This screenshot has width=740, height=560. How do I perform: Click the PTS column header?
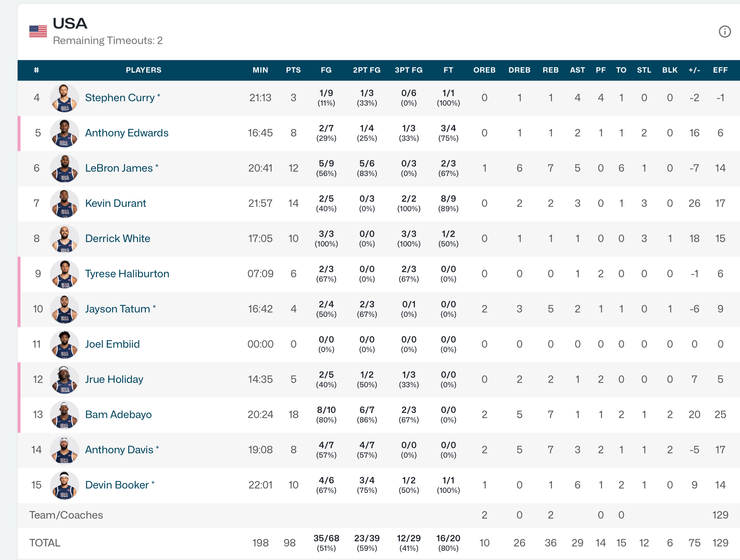pos(293,70)
